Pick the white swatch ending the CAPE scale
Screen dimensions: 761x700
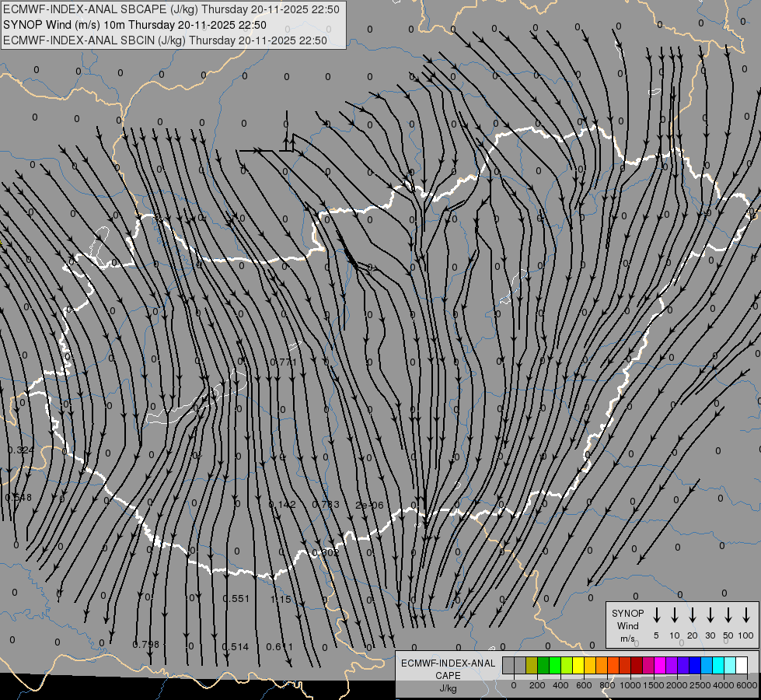click(742, 666)
